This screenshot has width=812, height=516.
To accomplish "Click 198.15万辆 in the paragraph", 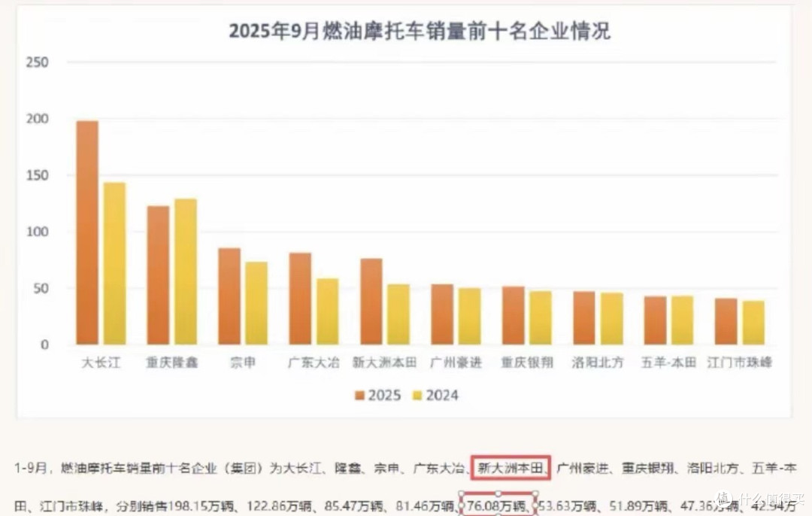I will click(202, 505).
